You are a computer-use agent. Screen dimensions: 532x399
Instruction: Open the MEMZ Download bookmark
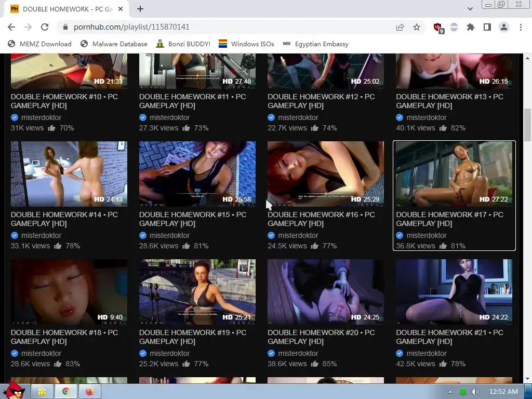pyautogui.click(x=39, y=44)
